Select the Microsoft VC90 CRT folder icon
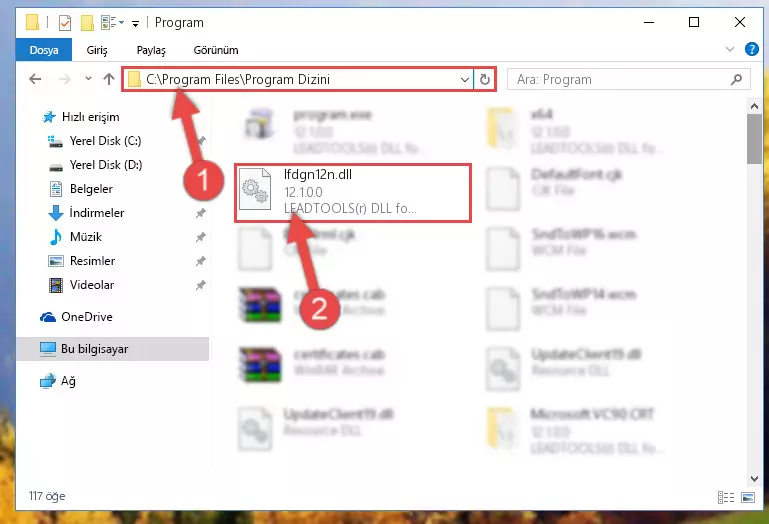Viewport: 769px width, 524px height. 503,428
